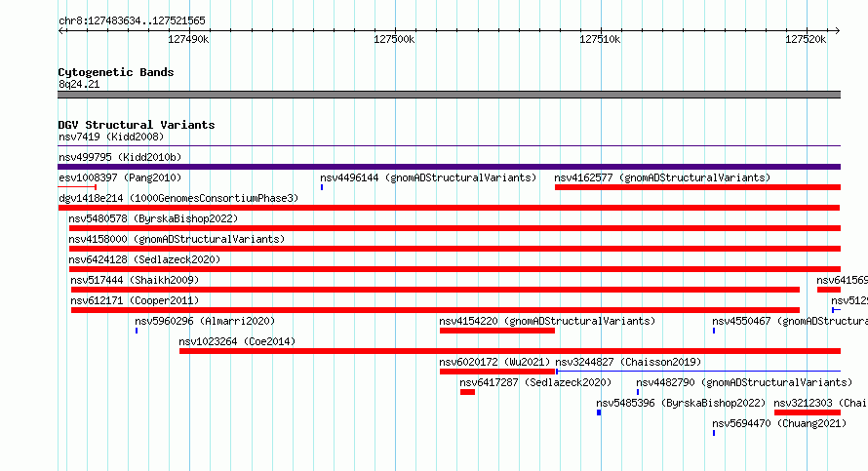Click nsv5694470 (Chuang2021) label
The image size is (868, 471).
click(779, 423)
